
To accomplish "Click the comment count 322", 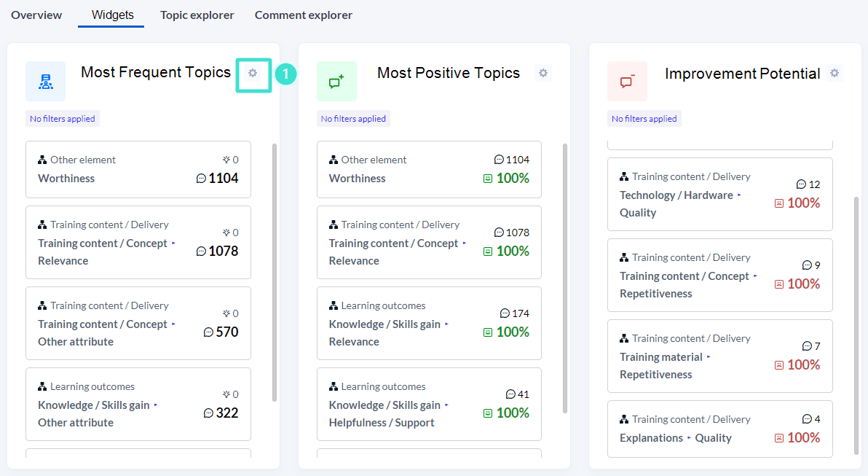I will 227,413.
